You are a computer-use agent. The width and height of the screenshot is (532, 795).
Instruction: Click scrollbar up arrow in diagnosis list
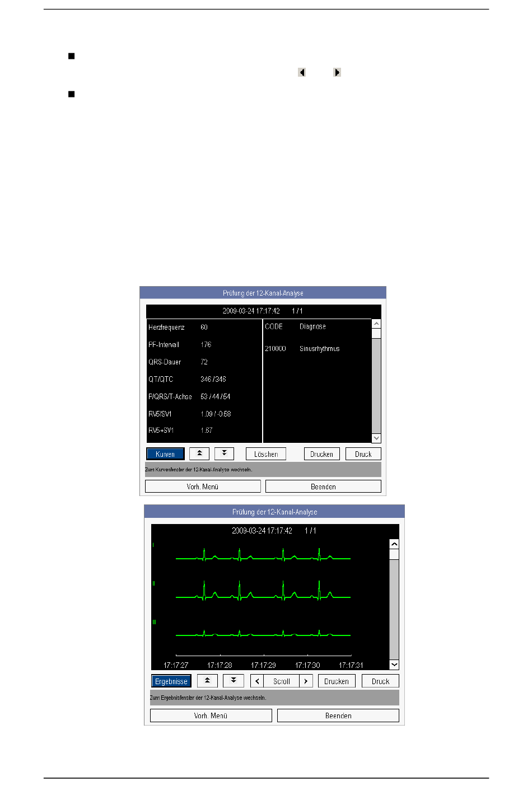tap(376, 324)
